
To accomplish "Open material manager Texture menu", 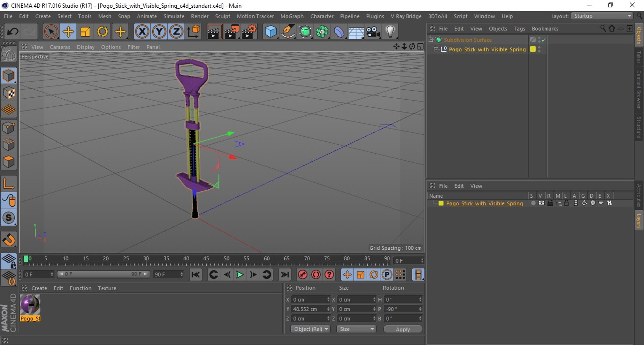I will 107,288.
